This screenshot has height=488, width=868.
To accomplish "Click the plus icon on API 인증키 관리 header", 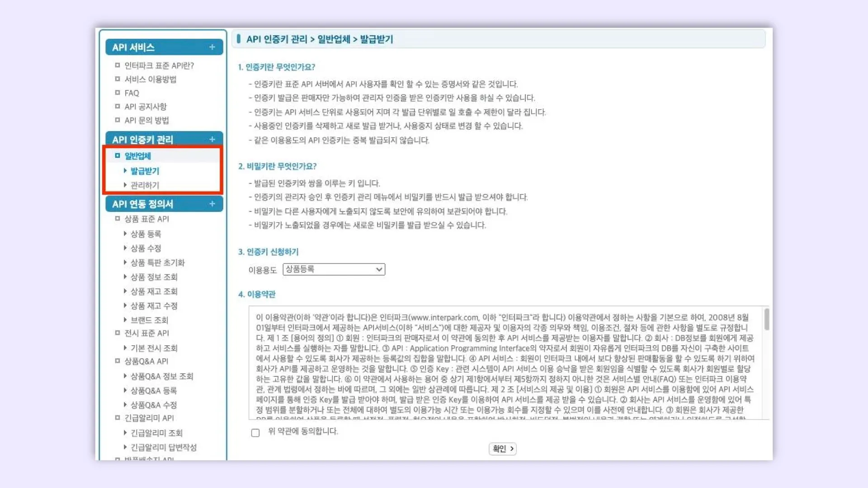I will [x=212, y=139].
